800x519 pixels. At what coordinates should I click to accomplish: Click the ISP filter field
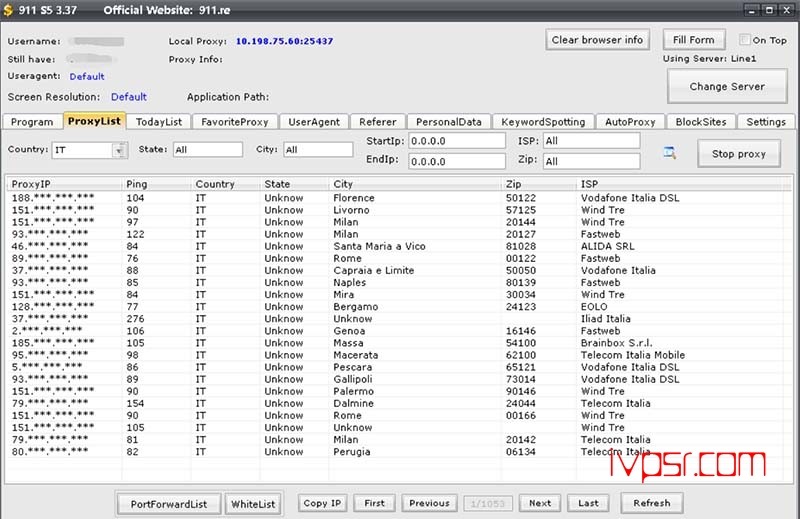[591, 141]
